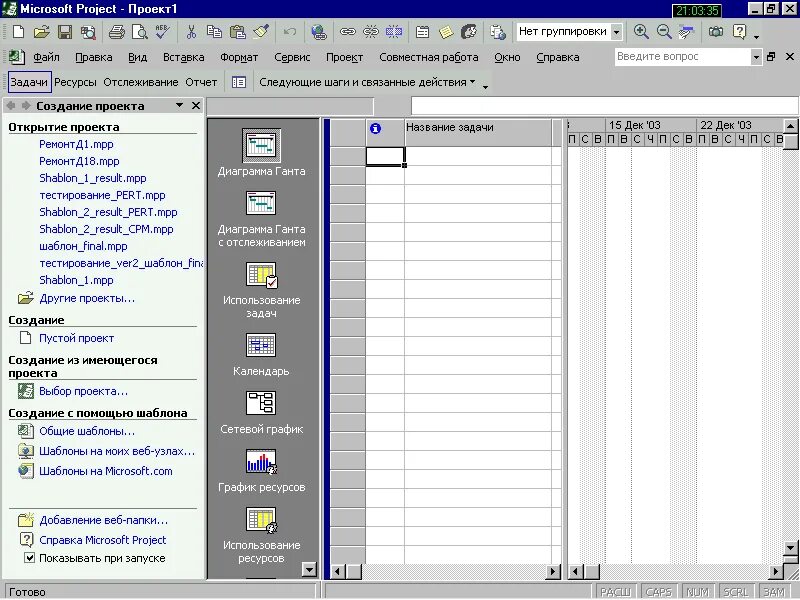Click the Help question mark toolbar icon
This screenshot has height=600, width=800.
pyautogui.click(x=739, y=32)
